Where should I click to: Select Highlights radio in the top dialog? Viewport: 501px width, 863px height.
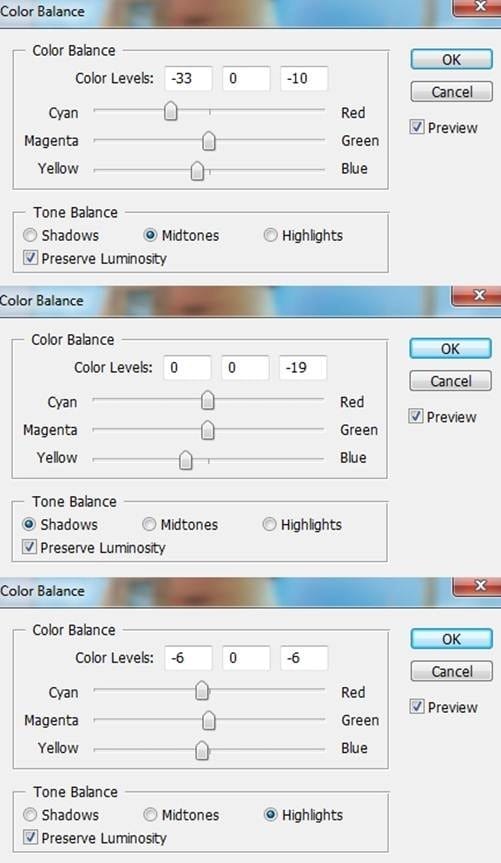pyautogui.click(x=270, y=236)
